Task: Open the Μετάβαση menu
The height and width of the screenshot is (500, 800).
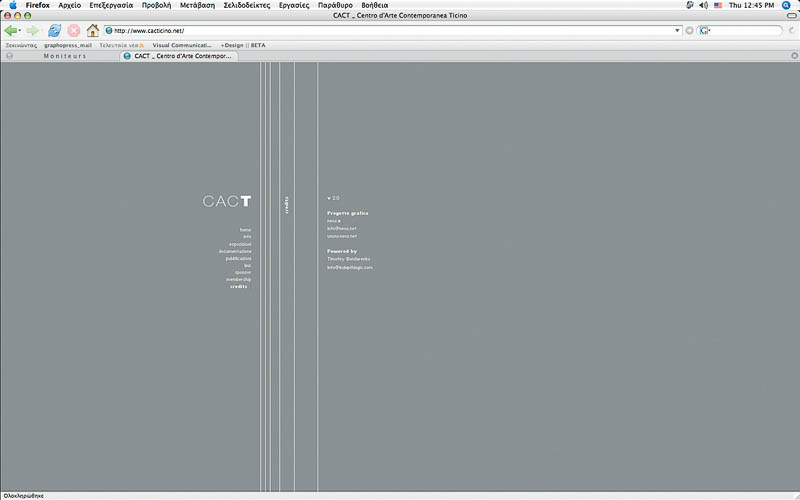Action: [x=197, y=5]
